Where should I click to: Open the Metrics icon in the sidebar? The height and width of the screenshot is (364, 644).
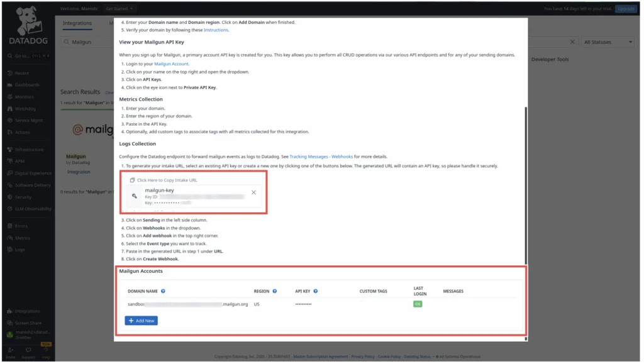10,238
